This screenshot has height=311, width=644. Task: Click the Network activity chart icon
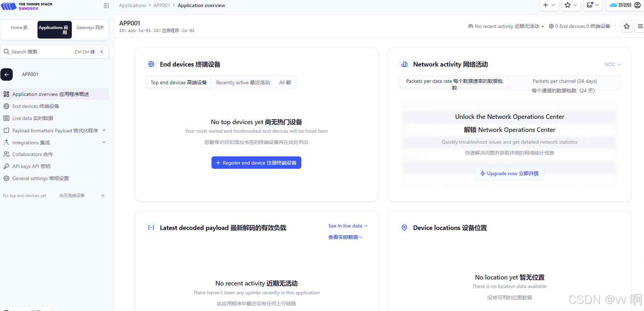(x=405, y=64)
